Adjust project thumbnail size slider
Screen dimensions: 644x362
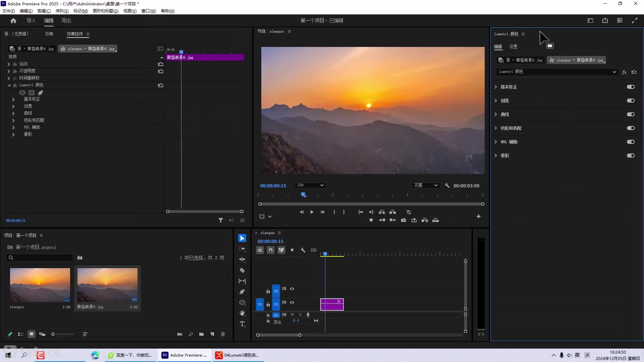[63, 334]
